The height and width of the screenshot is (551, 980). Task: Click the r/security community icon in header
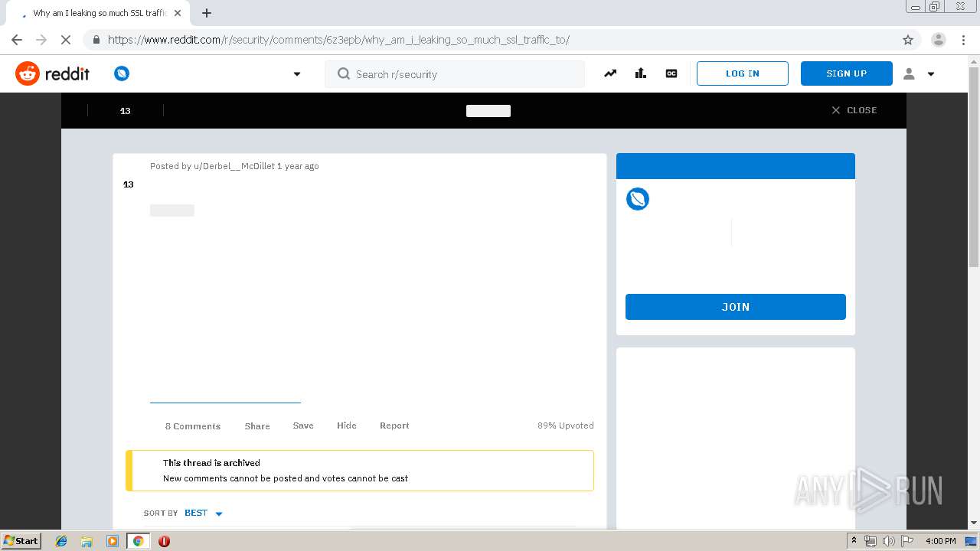click(x=122, y=73)
